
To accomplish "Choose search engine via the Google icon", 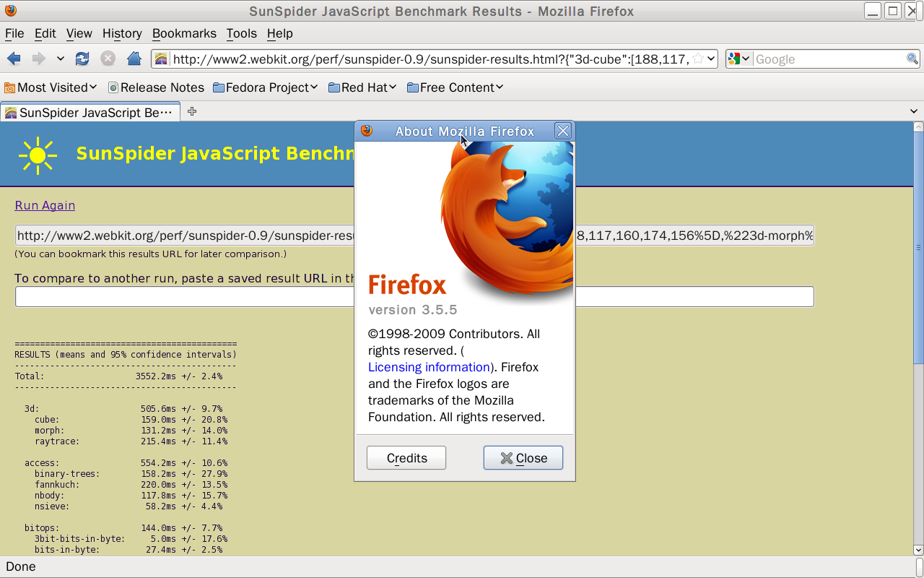I will coord(739,59).
